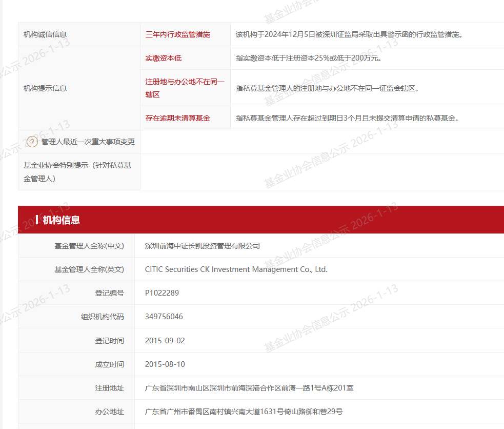
Task: Click 基金管理人全称(中文) label
Action: [89, 246]
